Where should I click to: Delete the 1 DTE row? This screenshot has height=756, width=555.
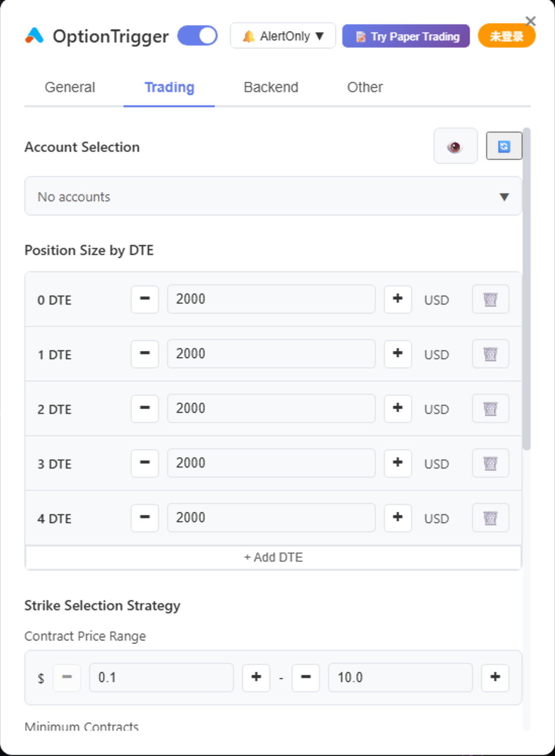(x=490, y=354)
